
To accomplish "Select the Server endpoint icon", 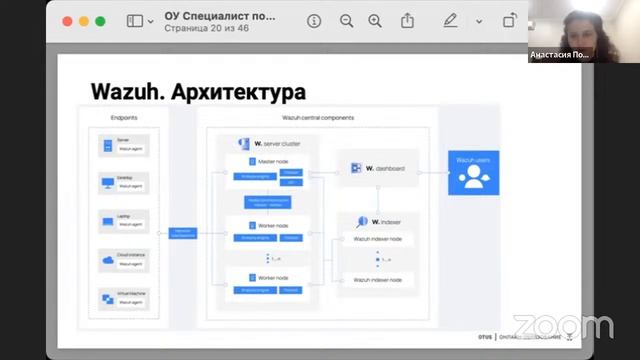I will (x=108, y=145).
